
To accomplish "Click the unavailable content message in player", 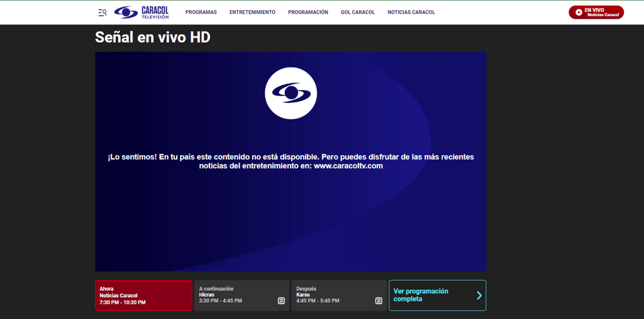I will coord(291,161).
